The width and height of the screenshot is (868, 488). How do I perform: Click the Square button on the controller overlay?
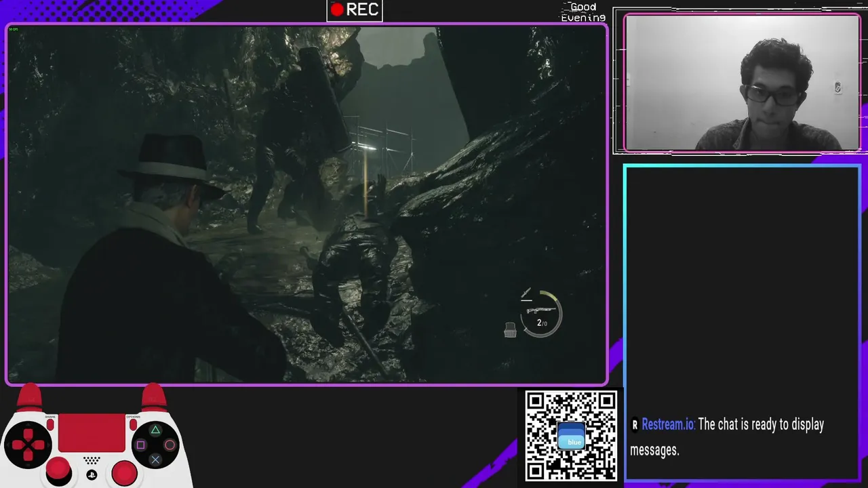[x=140, y=445]
